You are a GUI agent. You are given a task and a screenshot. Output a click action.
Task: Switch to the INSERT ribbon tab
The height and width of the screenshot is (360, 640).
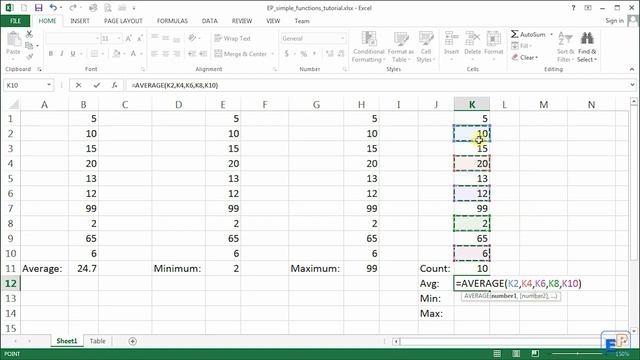[80, 21]
